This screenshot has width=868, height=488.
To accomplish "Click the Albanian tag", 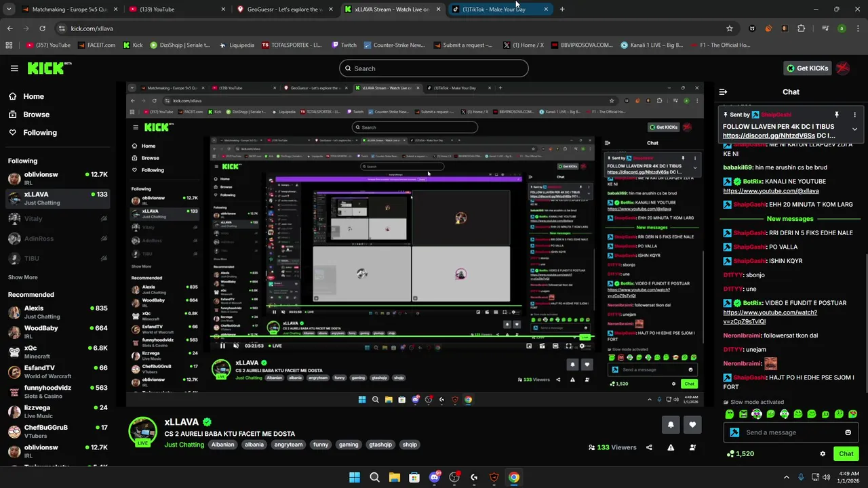I will (x=222, y=445).
